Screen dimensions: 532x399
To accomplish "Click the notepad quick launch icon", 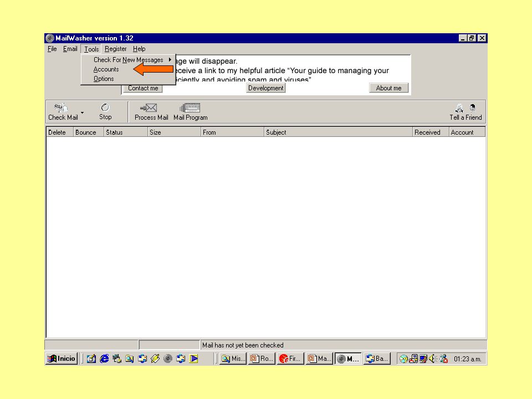I will pyautogui.click(x=91, y=359).
